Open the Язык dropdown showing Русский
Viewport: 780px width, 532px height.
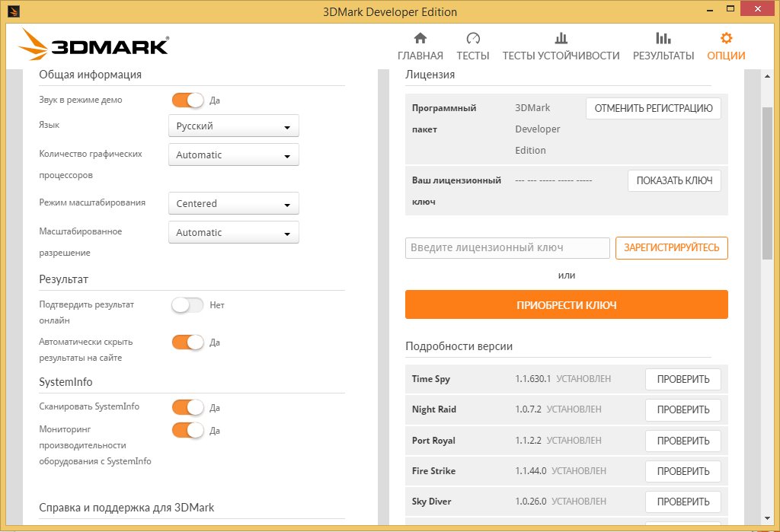click(x=234, y=126)
